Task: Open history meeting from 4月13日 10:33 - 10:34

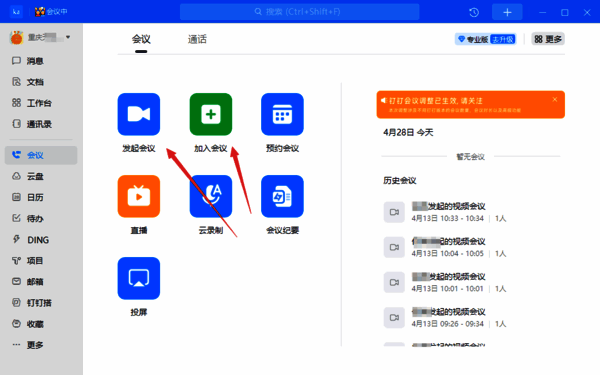Action: (x=472, y=212)
